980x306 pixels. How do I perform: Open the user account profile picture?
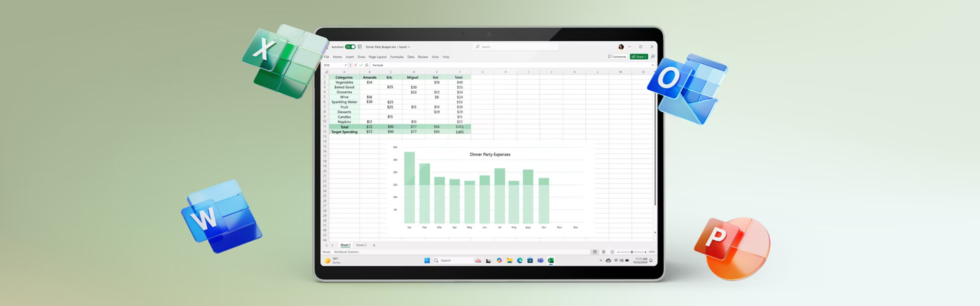(x=621, y=47)
